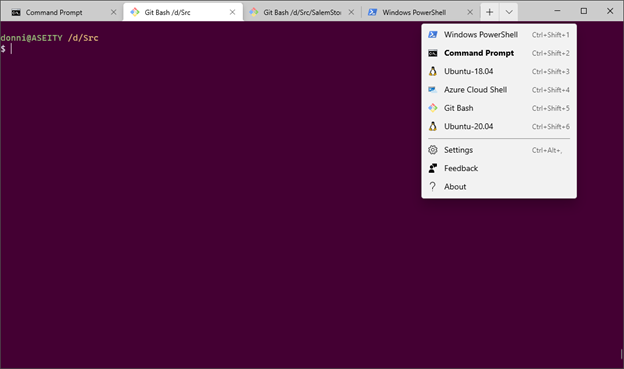Click the penguin icon beside Ubuntu-18.04
624x369 pixels.
[x=433, y=71]
